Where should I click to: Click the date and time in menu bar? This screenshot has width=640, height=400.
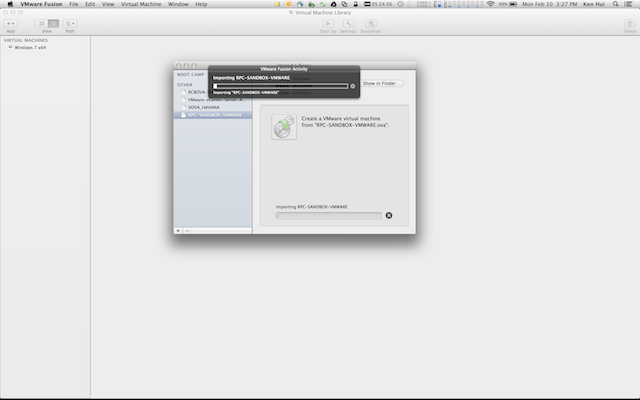[x=549, y=4]
